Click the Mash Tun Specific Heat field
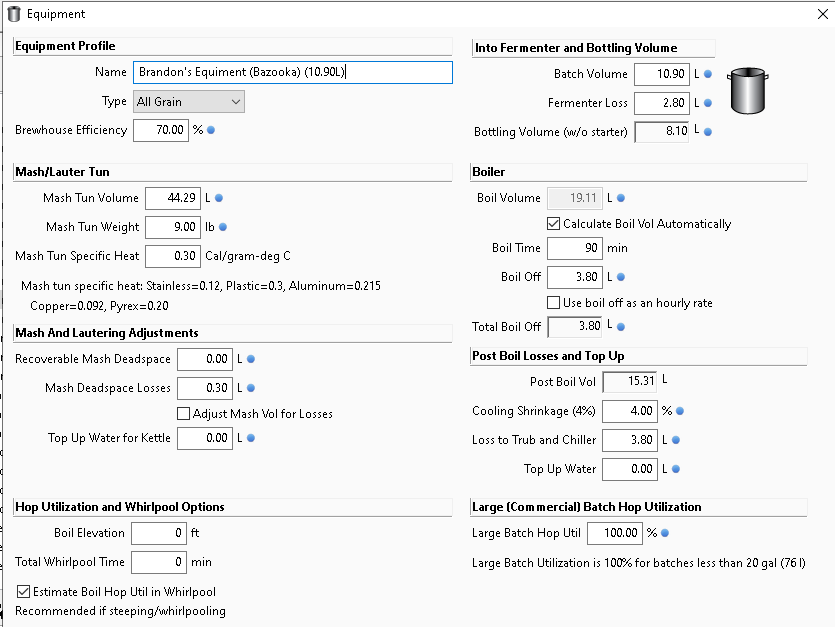The height and width of the screenshot is (627, 835). point(173,256)
